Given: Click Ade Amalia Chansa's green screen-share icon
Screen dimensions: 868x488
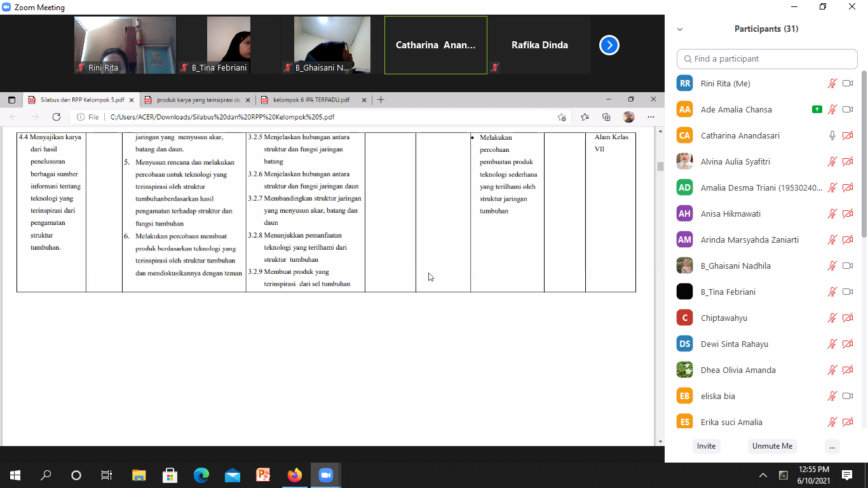Looking at the screenshot, I should (817, 109).
